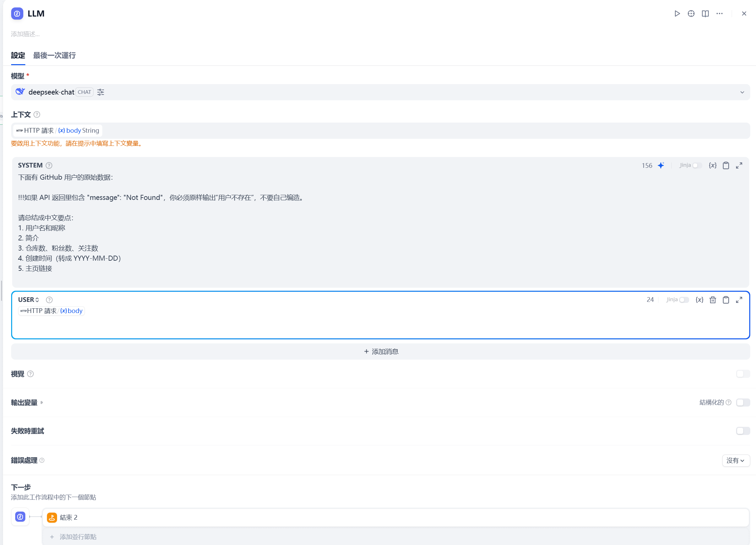Open the three-dots more options menu
Screen dimensions: 756x545
720,14
